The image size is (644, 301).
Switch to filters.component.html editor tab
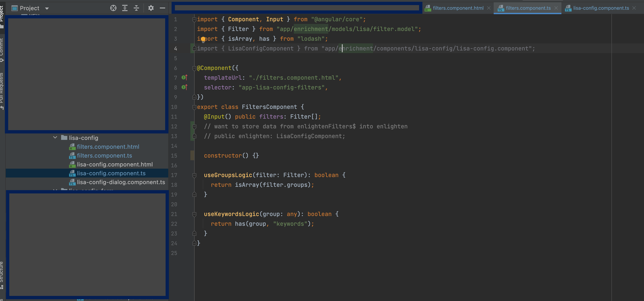458,8
